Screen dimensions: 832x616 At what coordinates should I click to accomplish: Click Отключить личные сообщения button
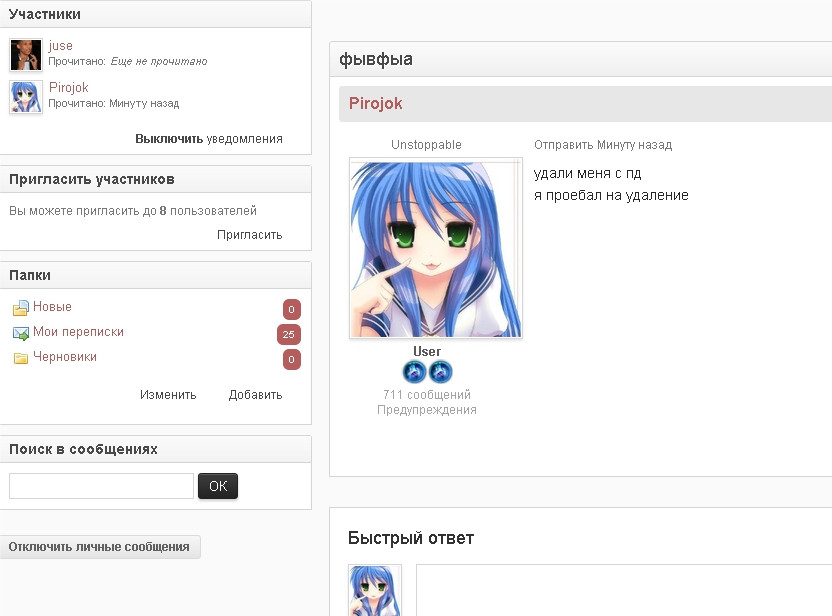coord(99,547)
